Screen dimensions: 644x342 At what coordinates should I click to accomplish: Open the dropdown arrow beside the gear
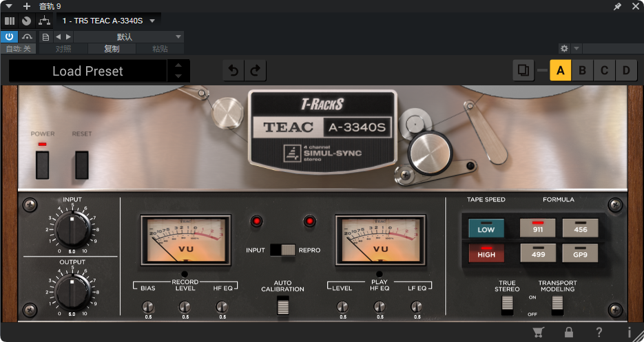(577, 48)
